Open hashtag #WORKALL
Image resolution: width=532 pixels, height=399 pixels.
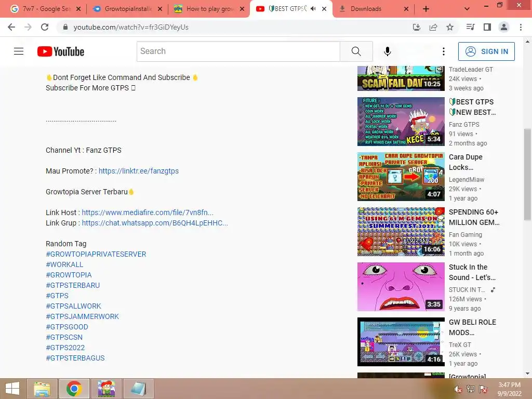64,264
